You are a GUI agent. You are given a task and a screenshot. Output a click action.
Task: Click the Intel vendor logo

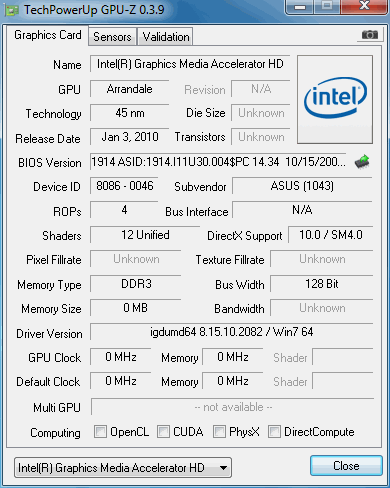pyautogui.click(x=335, y=99)
